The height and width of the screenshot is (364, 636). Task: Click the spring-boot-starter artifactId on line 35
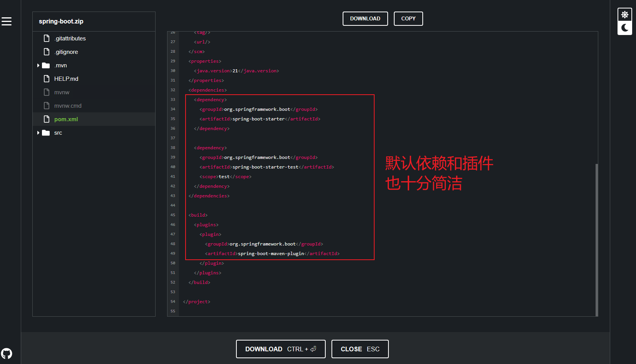pyautogui.click(x=260, y=119)
